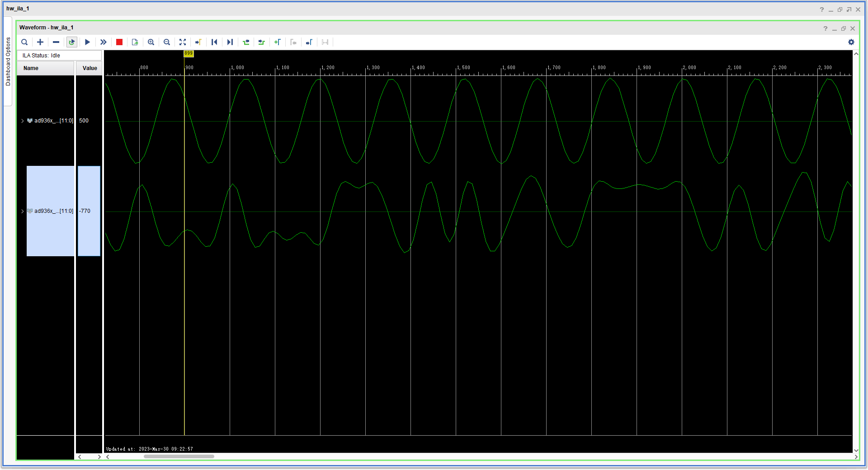The width and height of the screenshot is (868, 470).
Task: Stop trigger with the red square
Action: pyautogui.click(x=119, y=42)
